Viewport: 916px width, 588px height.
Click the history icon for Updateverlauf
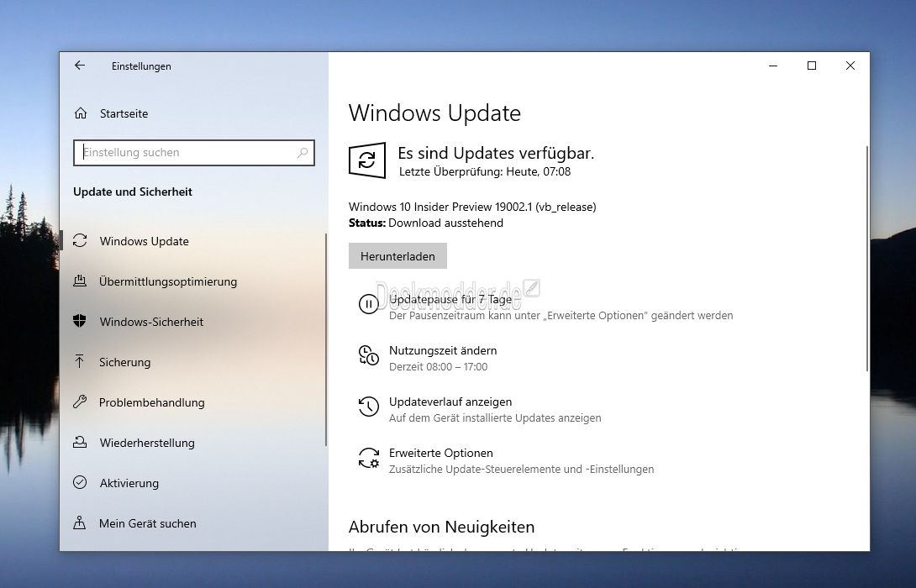368,407
